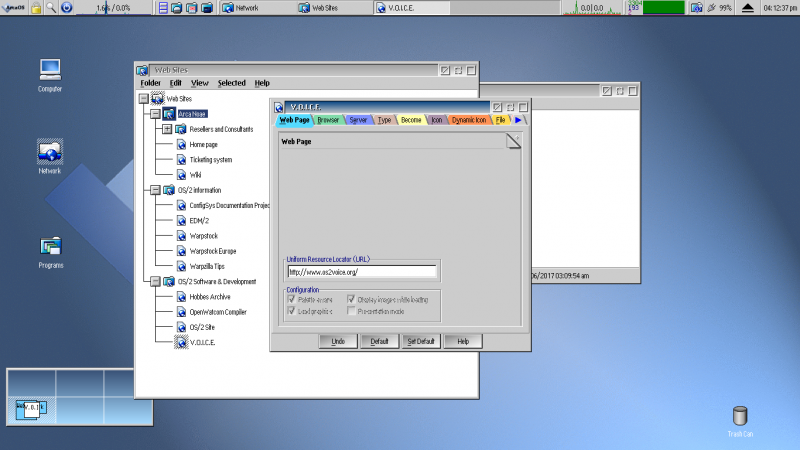Click the Set Default button
The width and height of the screenshot is (800, 450).
420,341
